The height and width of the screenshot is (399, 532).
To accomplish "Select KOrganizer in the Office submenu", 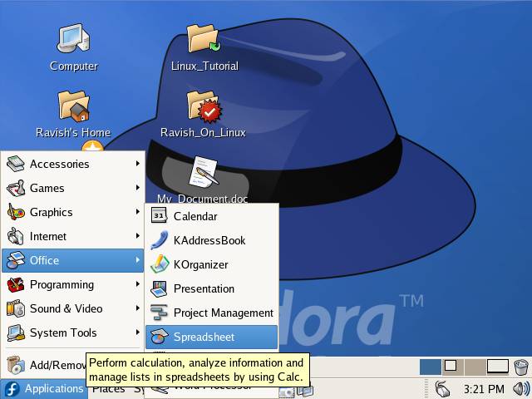I will click(x=200, y=264).
